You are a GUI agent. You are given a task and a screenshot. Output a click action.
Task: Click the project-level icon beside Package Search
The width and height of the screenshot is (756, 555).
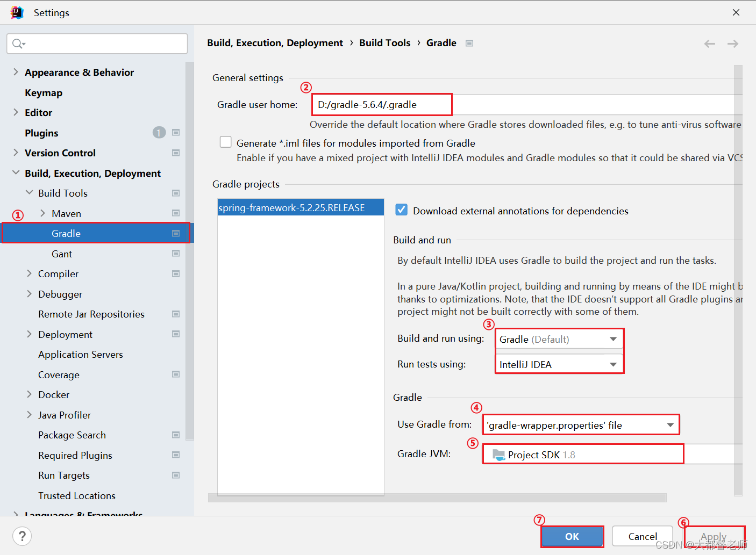[175, 435]
